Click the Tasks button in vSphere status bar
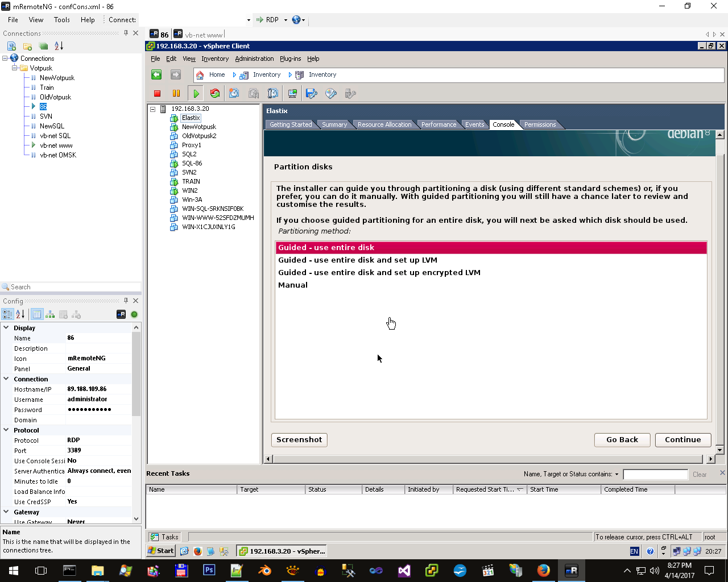The width and height of the screenshot is (728, 582). tap(164, 537)
